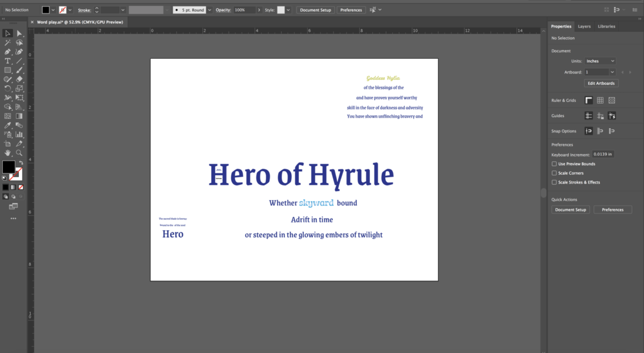Click the Keyboard Increment input field

[603, 154]
